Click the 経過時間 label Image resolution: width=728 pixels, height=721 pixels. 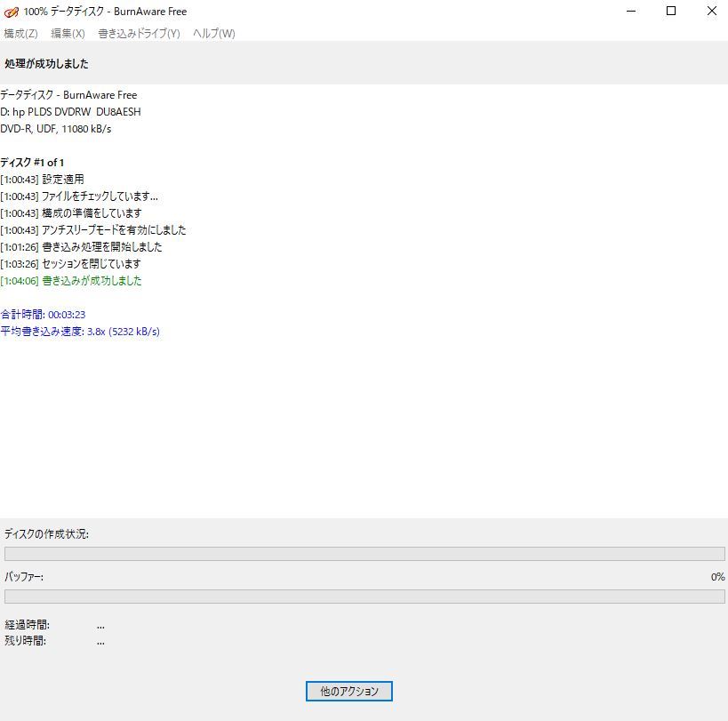pyautogui.click(x=27, y=624)
